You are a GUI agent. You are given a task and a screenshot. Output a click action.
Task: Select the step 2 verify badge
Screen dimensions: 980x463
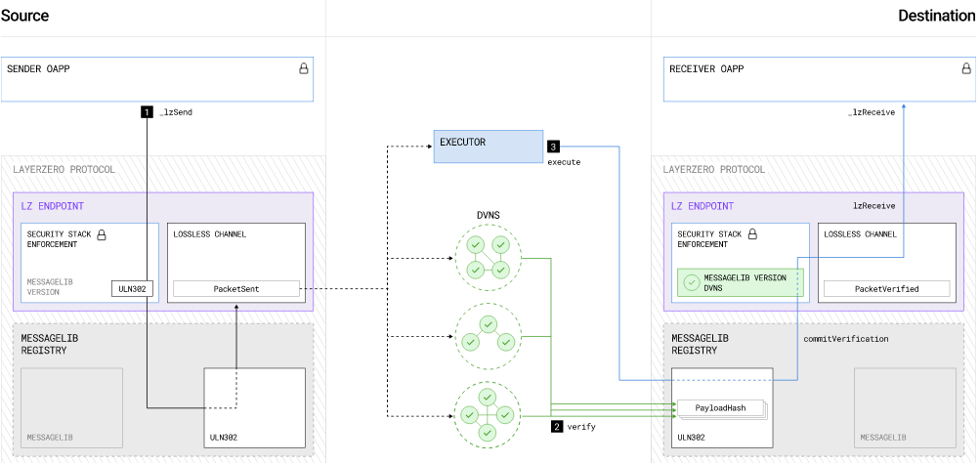tap(557, 427)
